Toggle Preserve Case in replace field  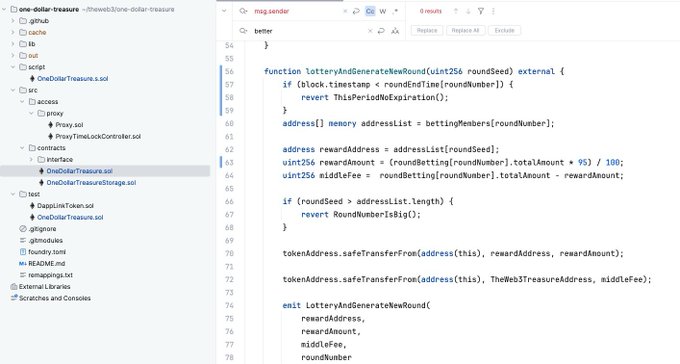[395, 31]
